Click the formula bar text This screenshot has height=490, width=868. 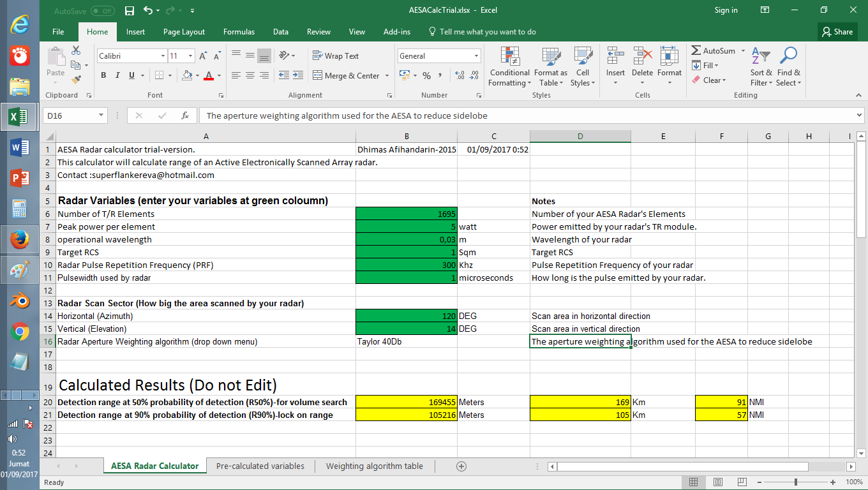[347, 115]
